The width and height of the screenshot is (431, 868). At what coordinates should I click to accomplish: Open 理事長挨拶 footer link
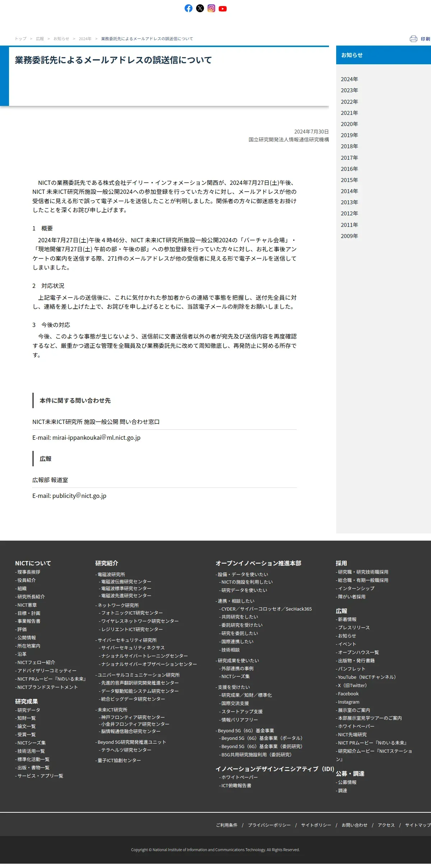coord(29,572)
